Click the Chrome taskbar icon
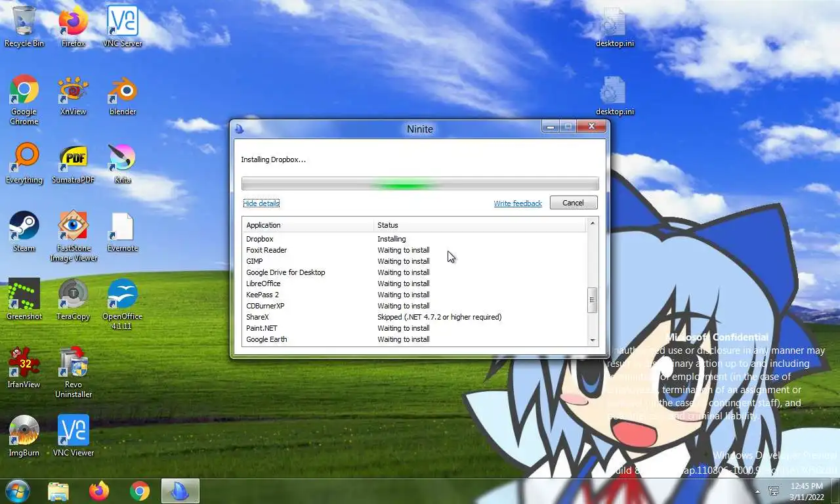This screenshot has height=504, width=840. [140, 491]
